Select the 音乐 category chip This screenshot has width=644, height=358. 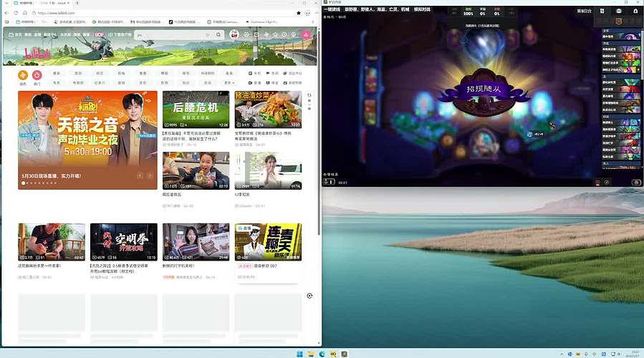tap(143, 82)
